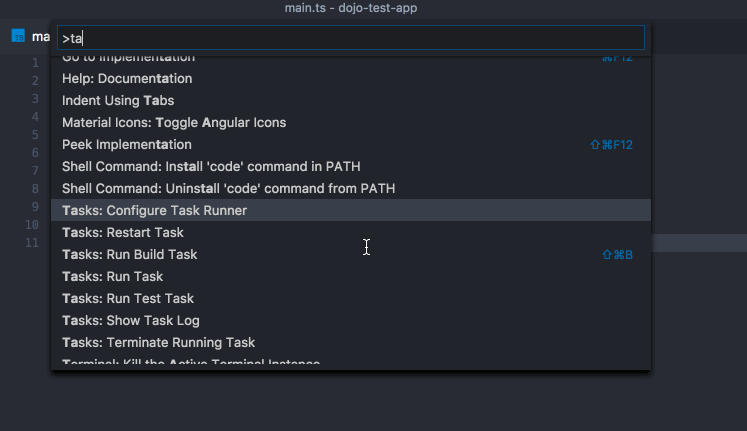This screenshot has height=431, width=747.
Task: Click the ⇧⌘B keybinding beside Run Build Task
Action: click(x=617, y=255)
